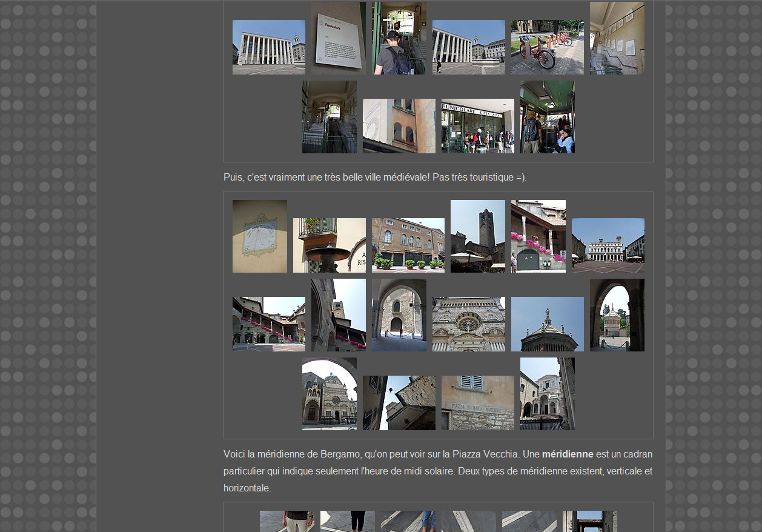Viewport: 762px width, 532px height.
Task: Click the rose window facade thumbnail
Action: tap(468, 324)
